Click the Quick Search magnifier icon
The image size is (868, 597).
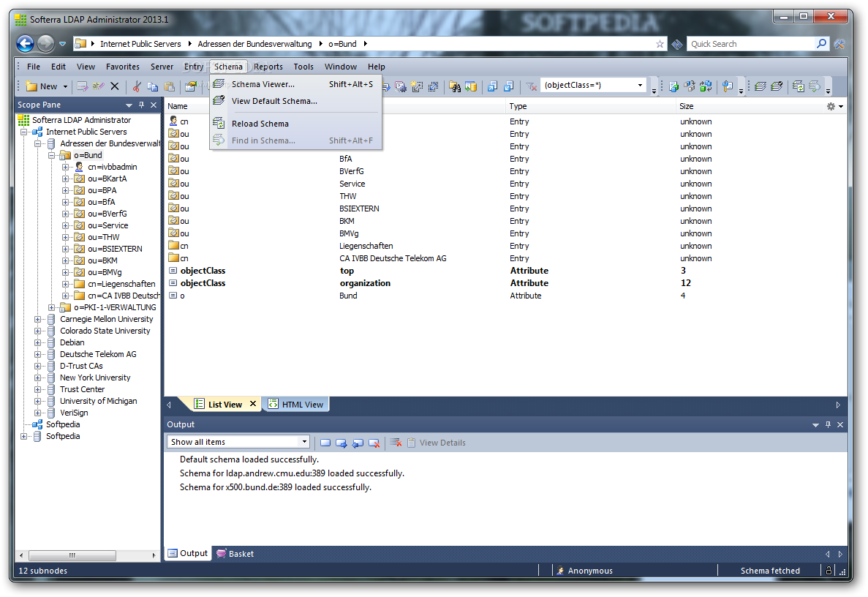(821, 44)
